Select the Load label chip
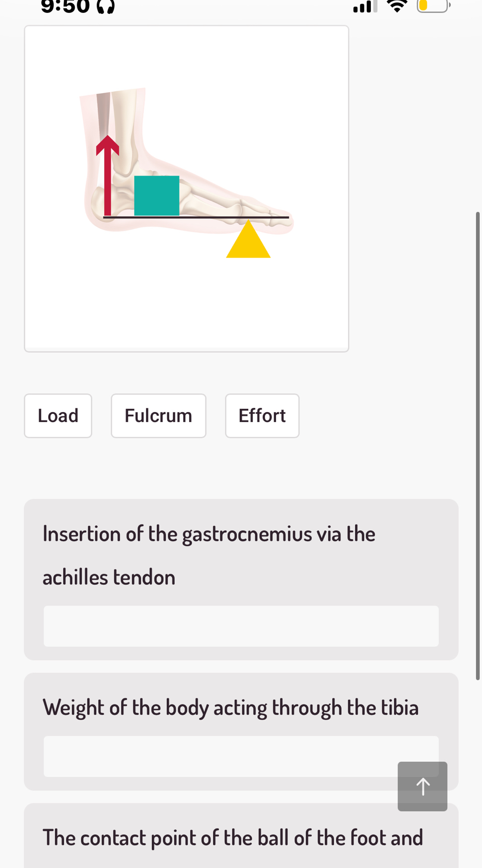The image size is (482, 868). (x=58, y=416)
